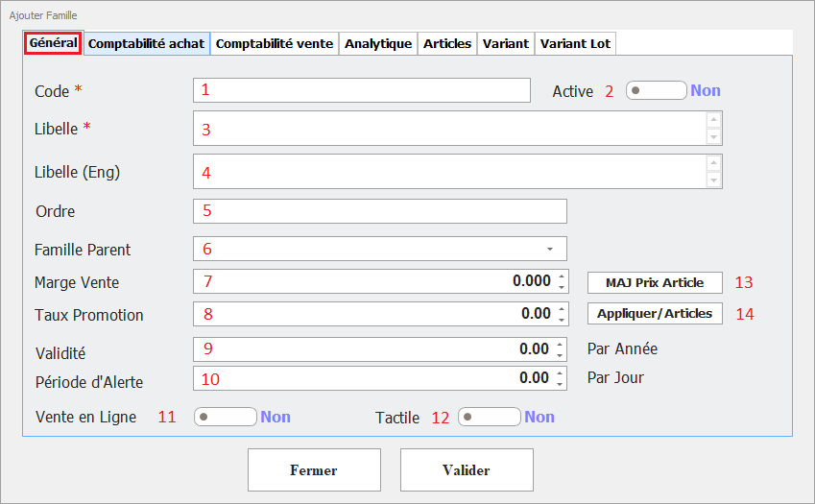Open the Comptabilité vente tab
815x504 pixels.
coord(275,44)
